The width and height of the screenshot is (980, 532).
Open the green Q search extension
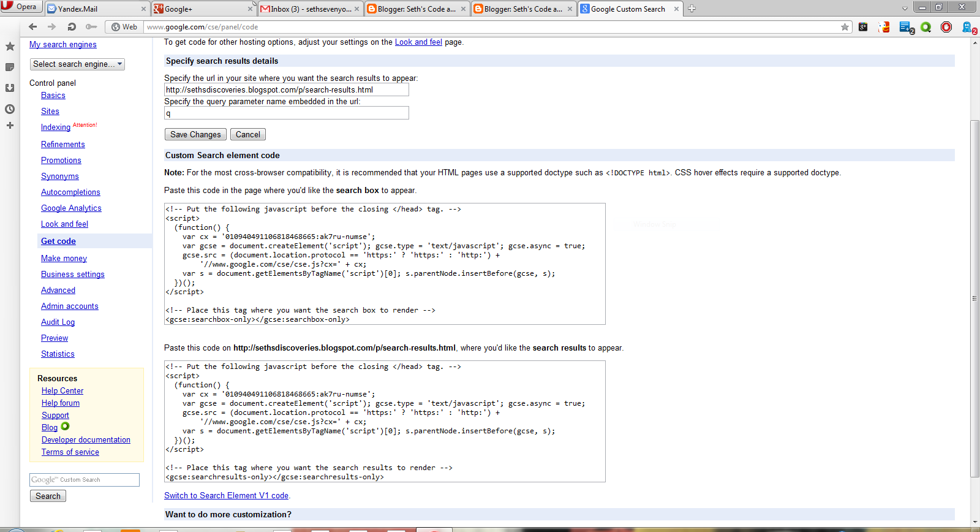(x=926, y=28)
